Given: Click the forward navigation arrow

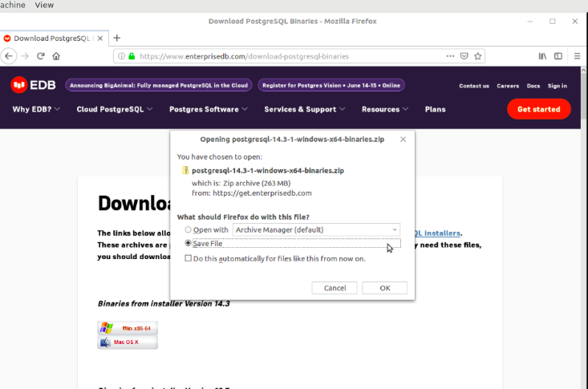Looking at the screenshot, I should tap(25, 56).
